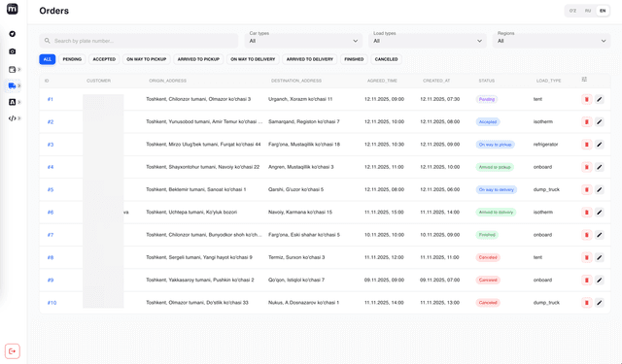Delete order #1 with trash icon
This screenshot has width=622, height=364.
point(587,99)
